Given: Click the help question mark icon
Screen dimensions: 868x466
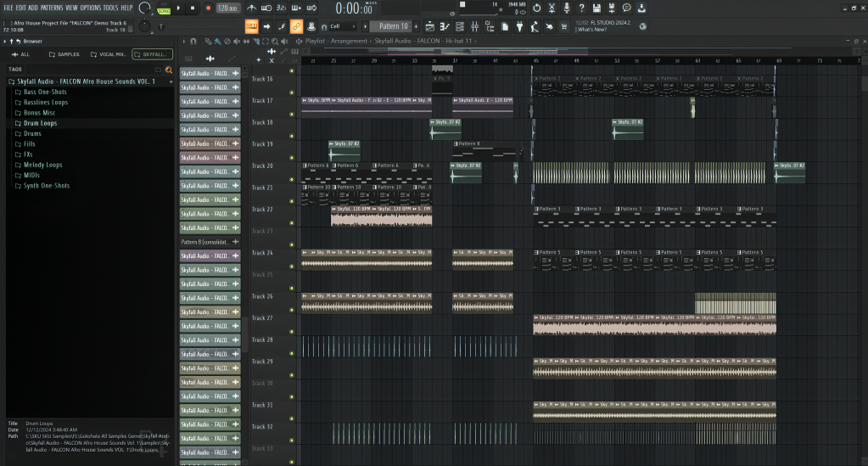Looking at the screenshot, I should point(581,8).
